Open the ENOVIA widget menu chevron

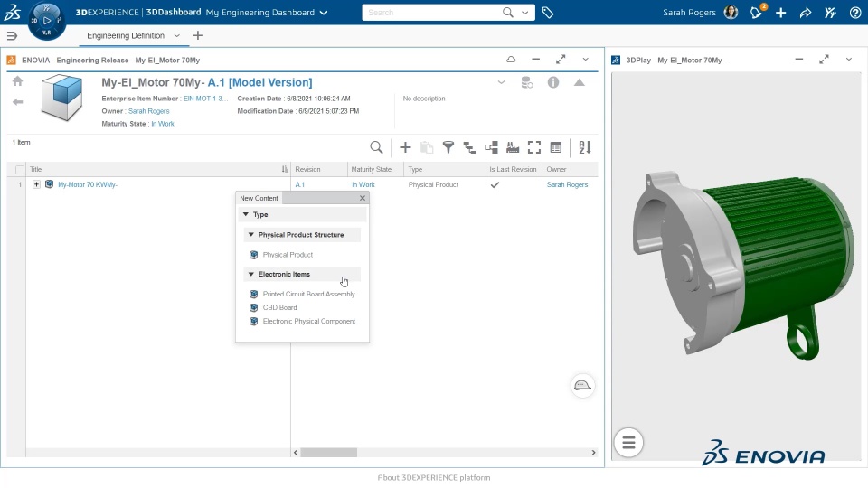[585, 60]
